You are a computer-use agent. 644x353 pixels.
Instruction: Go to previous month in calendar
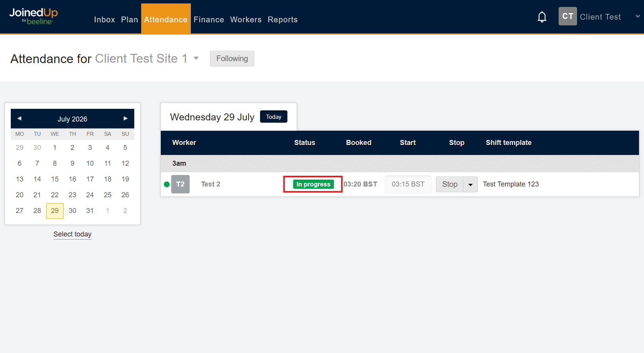(x=19, y=118)
